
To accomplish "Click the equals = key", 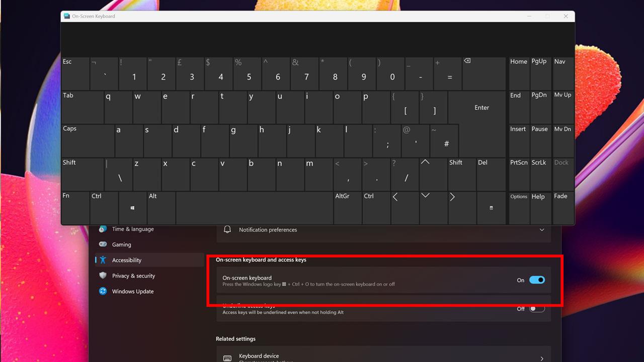I will pos(448,73).
